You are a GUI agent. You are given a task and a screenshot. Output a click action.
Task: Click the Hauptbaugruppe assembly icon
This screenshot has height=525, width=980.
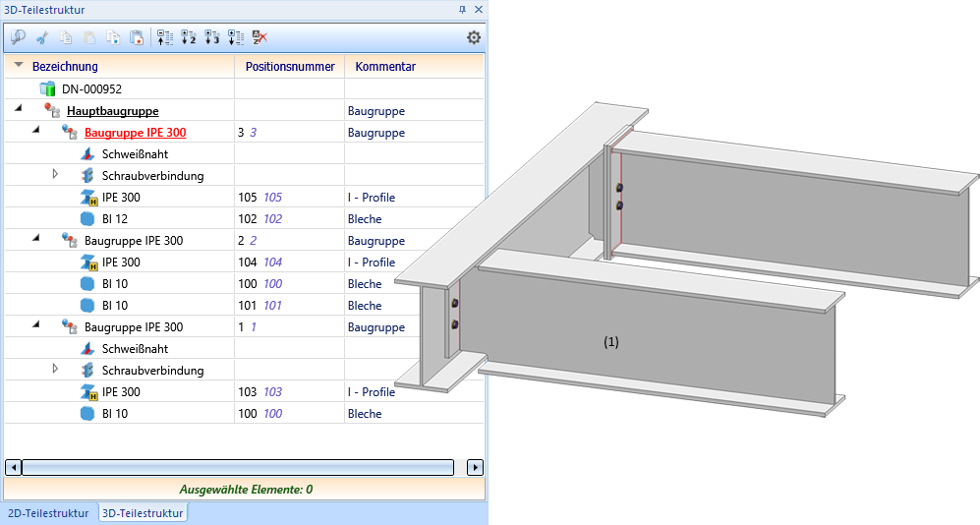(x=52, y=111)
